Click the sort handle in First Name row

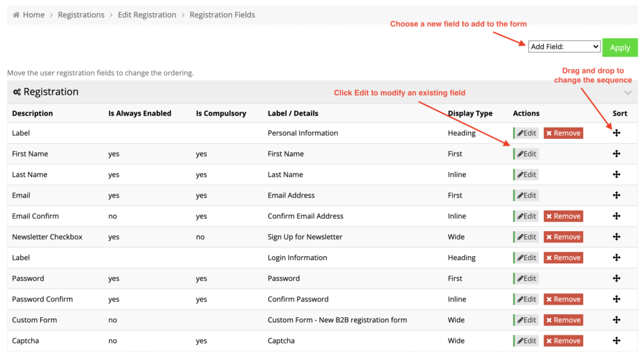[616, 154]
